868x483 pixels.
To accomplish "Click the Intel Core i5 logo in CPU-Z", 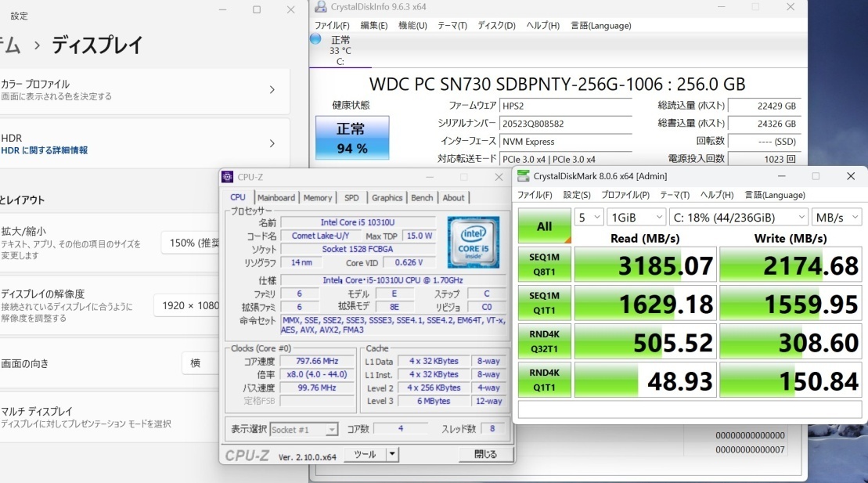I will tap(474, 241).
